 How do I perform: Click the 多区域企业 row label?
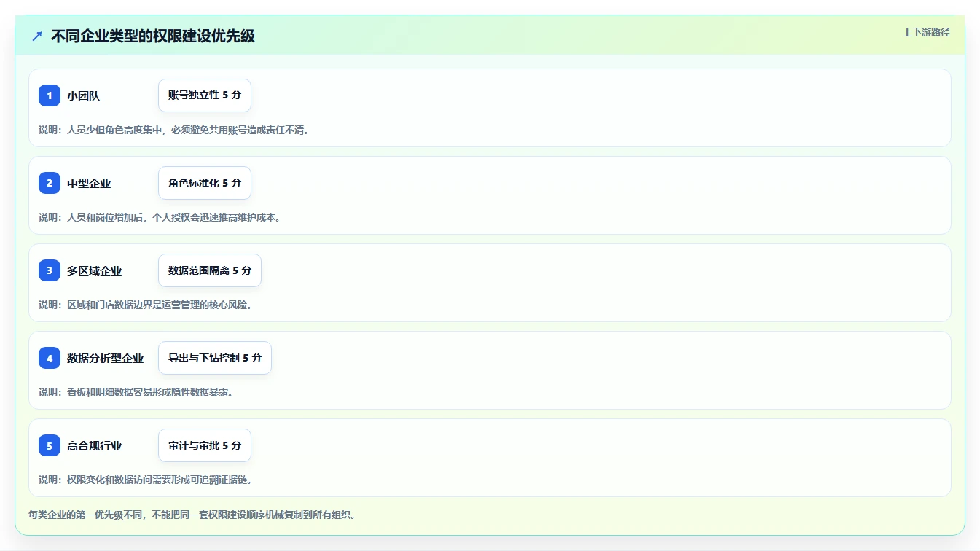pyautogui.click(x=95, y=270)
